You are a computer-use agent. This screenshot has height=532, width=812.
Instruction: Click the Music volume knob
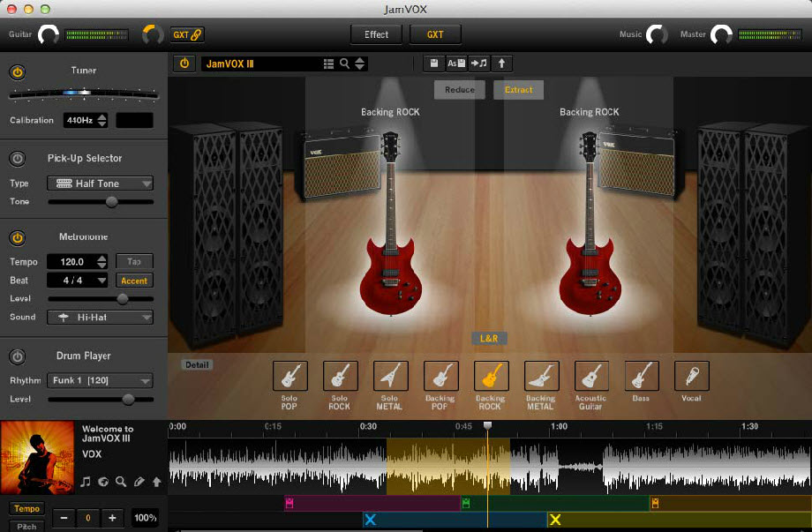pos(657,34)
